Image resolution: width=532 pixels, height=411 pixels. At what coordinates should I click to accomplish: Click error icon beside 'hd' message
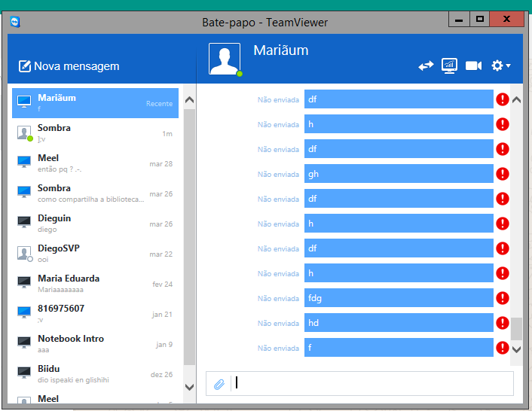[502, 323]
